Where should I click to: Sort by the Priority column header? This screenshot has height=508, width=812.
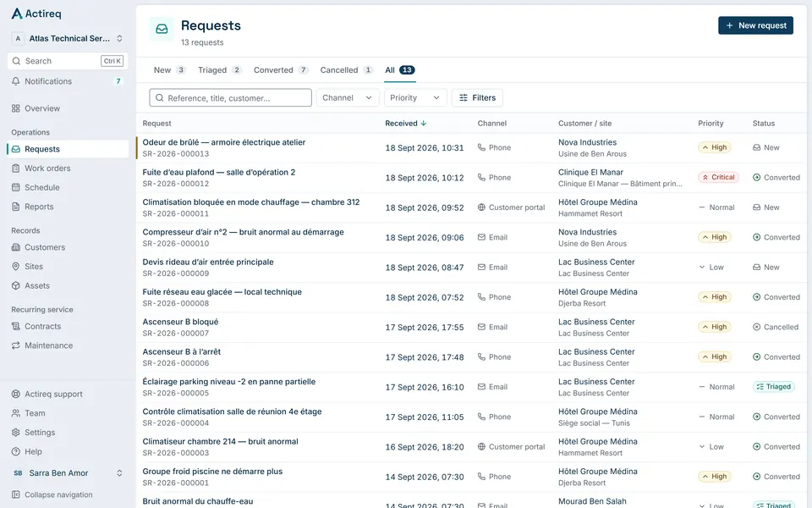tap(710, 124)
